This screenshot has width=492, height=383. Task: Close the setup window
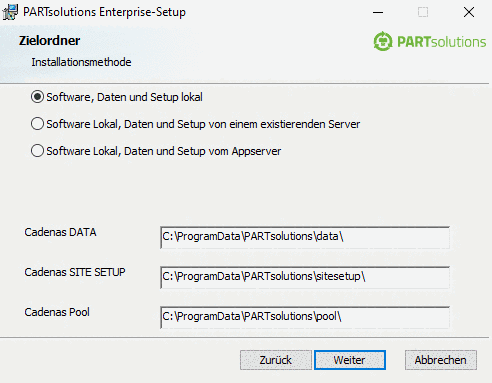coord(469,12)
